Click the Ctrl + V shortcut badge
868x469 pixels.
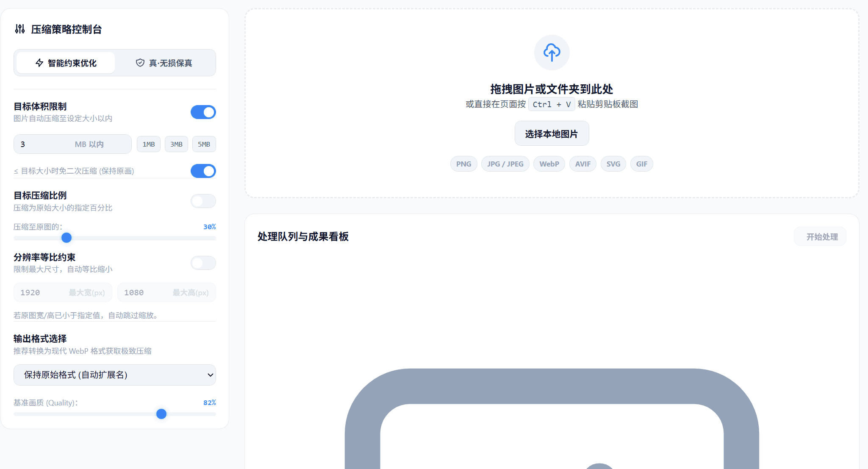coord(551,104)
